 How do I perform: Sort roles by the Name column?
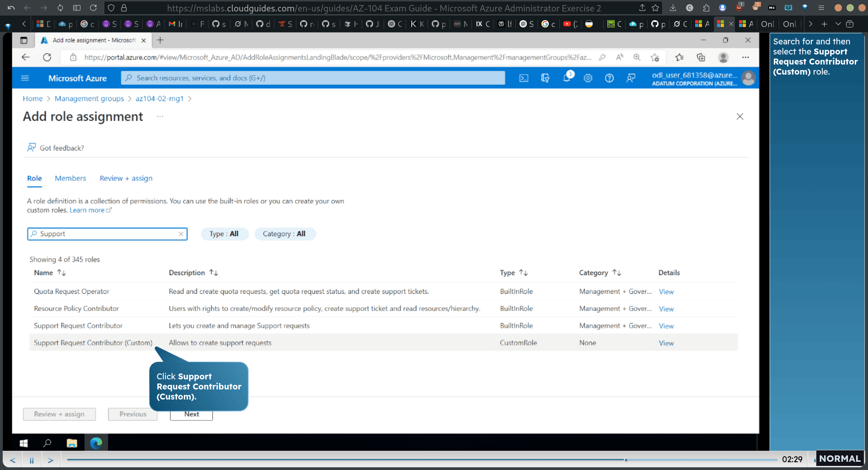(x=50, y=273)
